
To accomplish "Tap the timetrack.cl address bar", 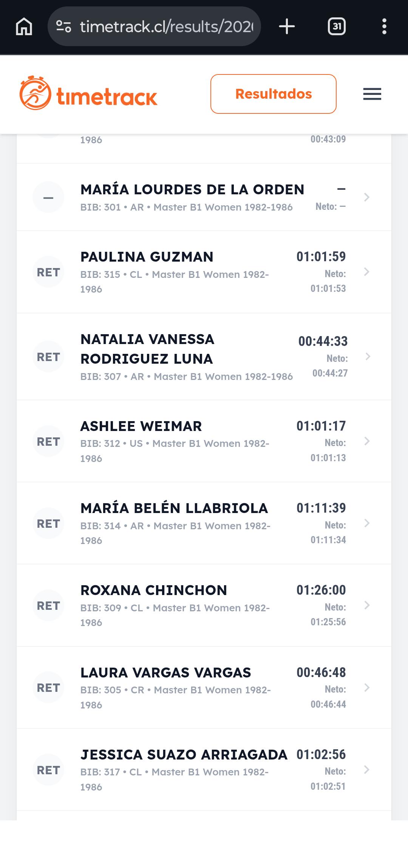I will pyautogui.click(x=166, y=26).
